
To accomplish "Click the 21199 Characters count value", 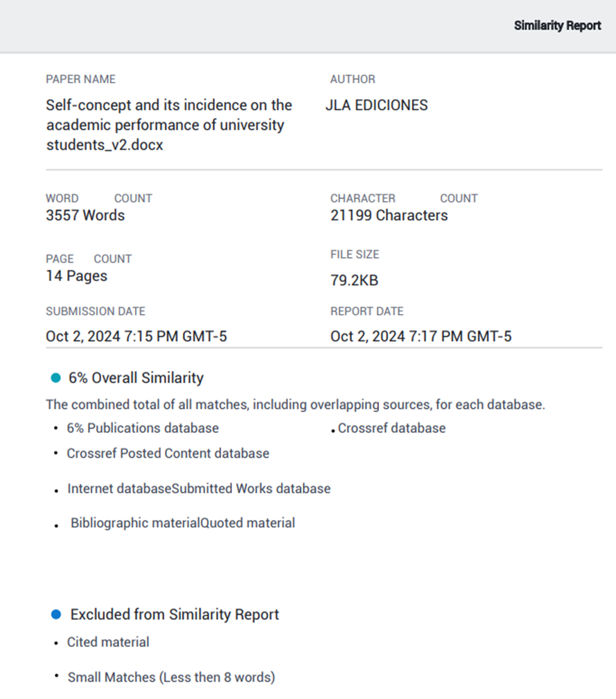I will (389, 216).
